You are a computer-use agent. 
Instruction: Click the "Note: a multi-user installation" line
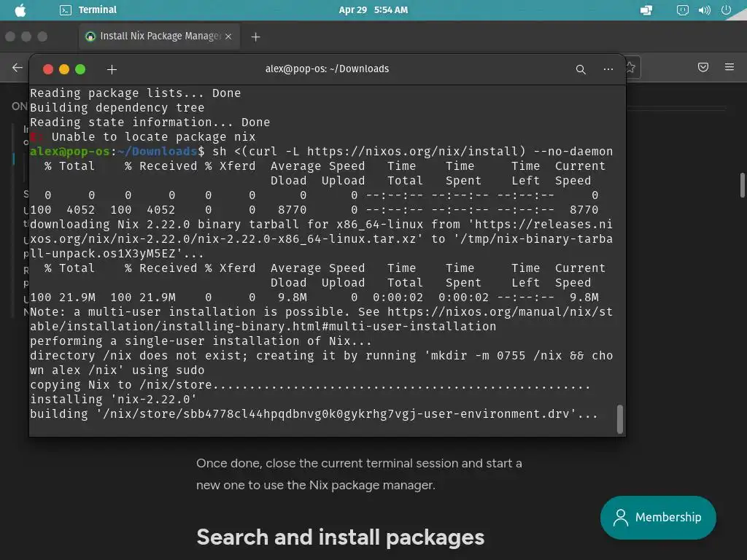coord(322,319)
